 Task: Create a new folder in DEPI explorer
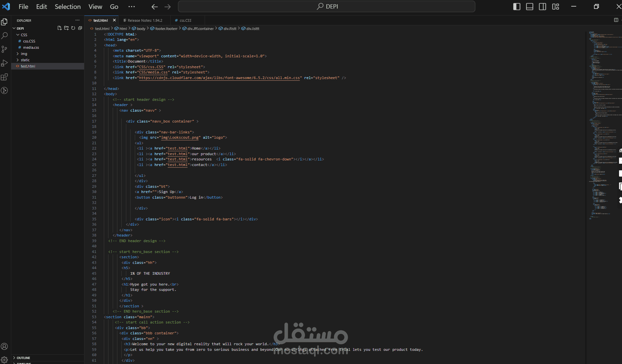[x=67, y=28]
